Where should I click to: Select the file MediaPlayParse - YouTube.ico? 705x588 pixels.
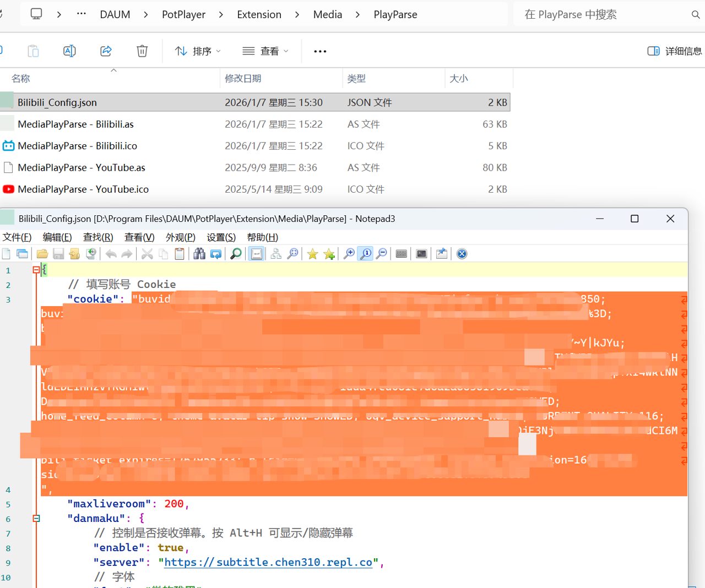click(x=255, y=189)
